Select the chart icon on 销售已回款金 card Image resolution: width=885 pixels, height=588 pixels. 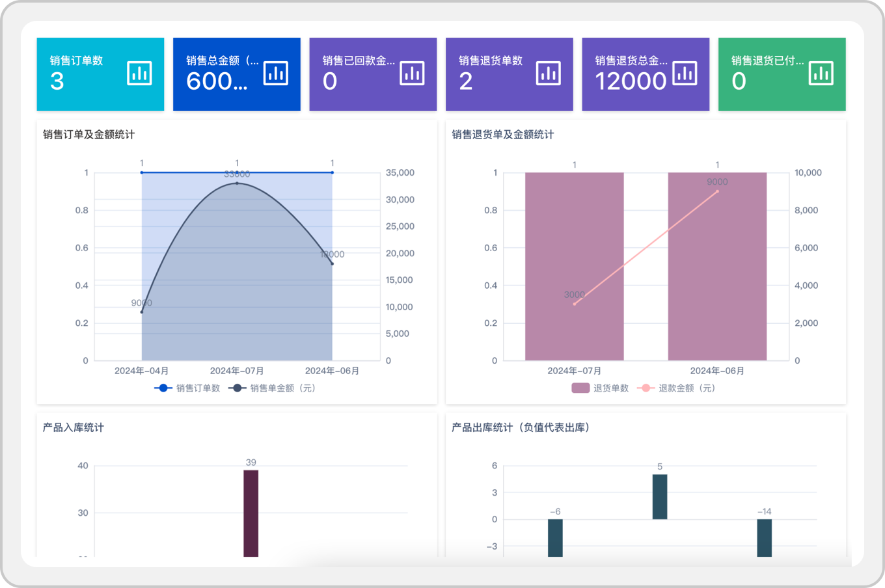[x=412, y=73]
